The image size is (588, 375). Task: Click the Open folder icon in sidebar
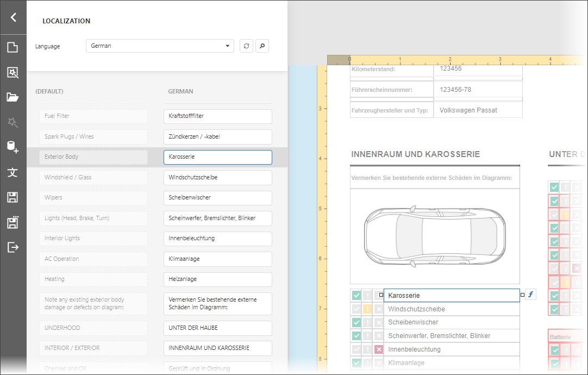point(12,97)
